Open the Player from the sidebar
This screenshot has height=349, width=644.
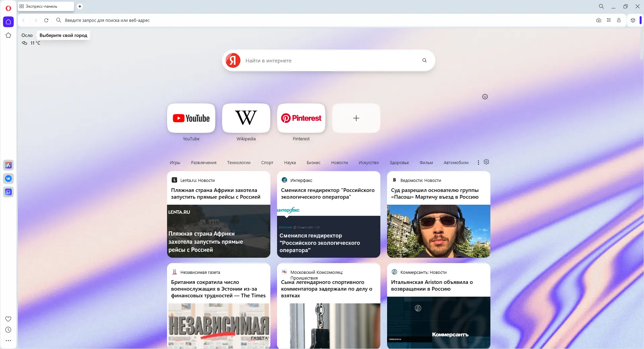(x=8, y=192)
